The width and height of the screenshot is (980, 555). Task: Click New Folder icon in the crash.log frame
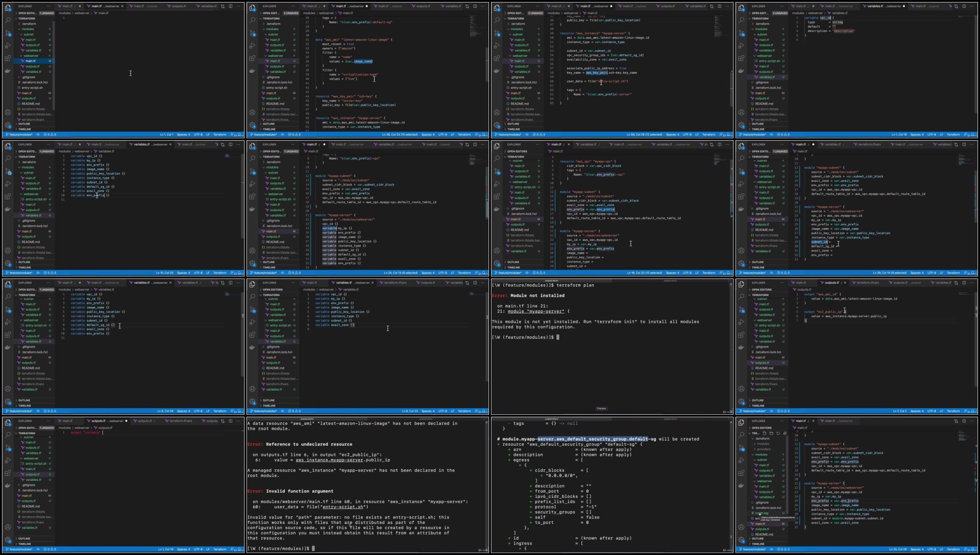click(771, 433)
